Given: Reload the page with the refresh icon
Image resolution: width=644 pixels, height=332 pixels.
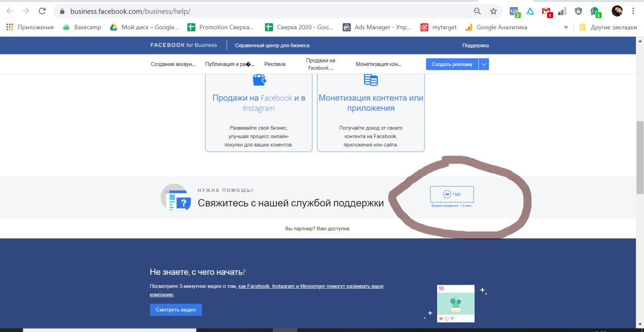Looking at the screenshot, I should pyautogui.click(x=42, y=11).
